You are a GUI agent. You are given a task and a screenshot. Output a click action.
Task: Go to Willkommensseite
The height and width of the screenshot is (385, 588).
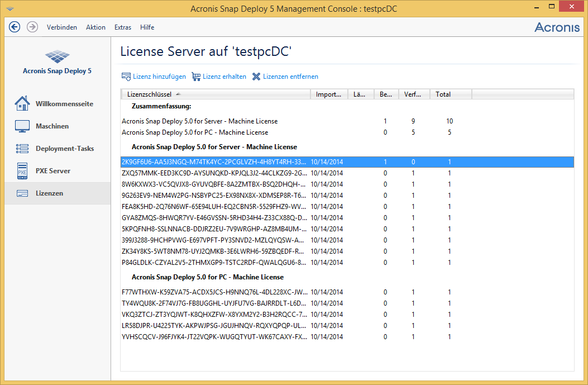click(x=58, y=103)
